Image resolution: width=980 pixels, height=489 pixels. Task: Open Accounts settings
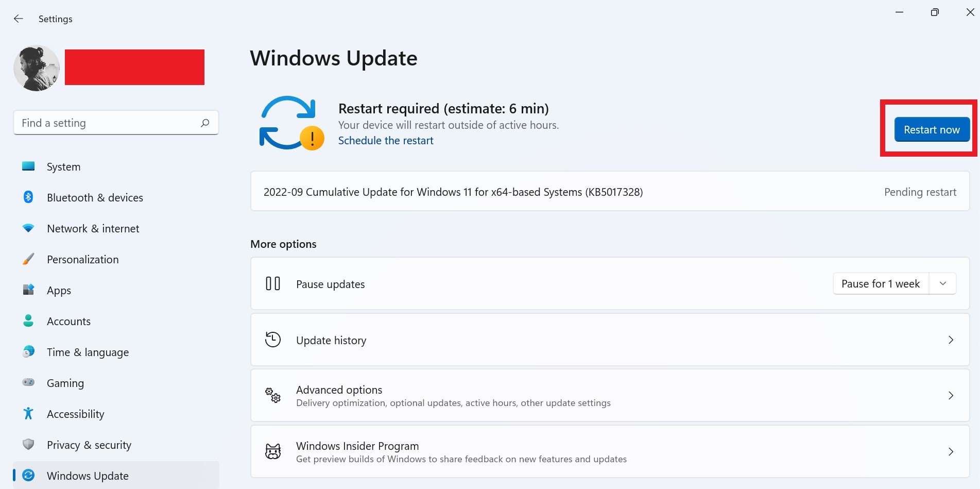pyautogui.click(x=28, y=321)
